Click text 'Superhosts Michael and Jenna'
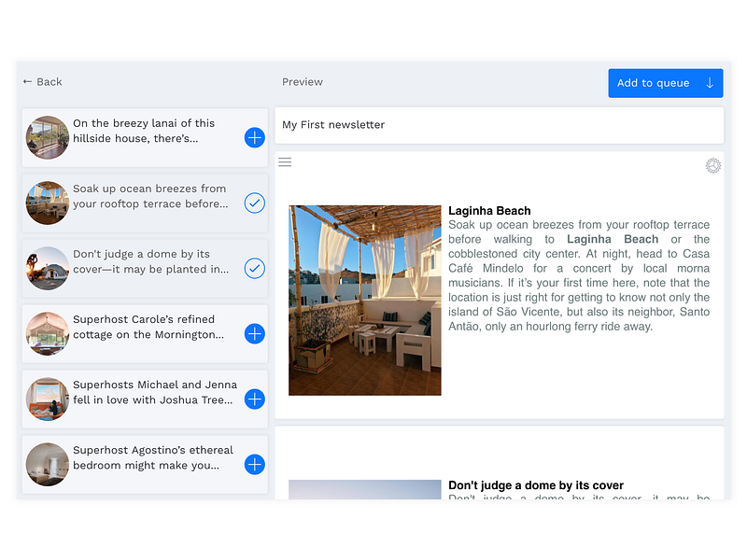 pos(155,385)
